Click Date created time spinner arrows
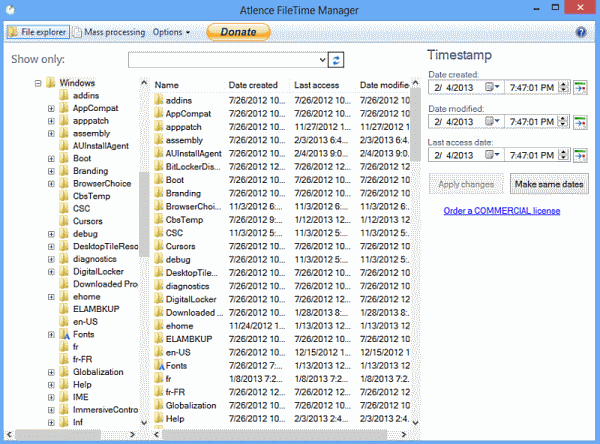The height and width of the screenshot is (444, 600). 564,88
